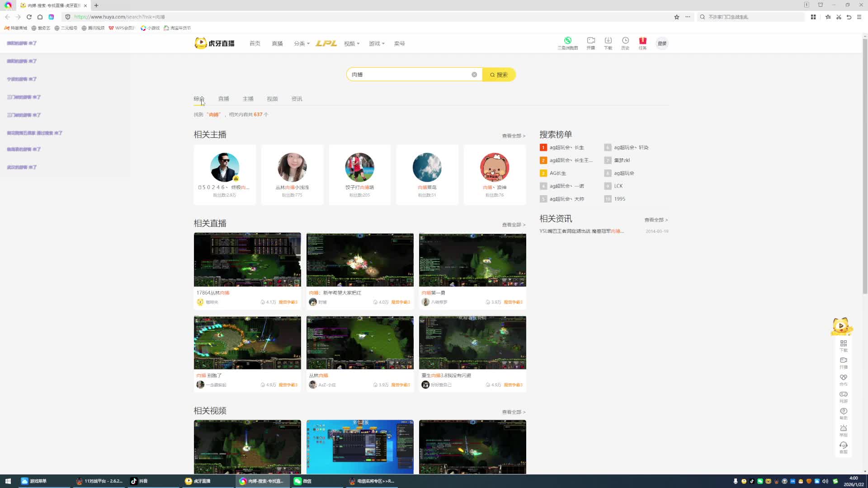
Task: Click 查看全部 link beside 相关主播
Action: click(x=514, y=136)
